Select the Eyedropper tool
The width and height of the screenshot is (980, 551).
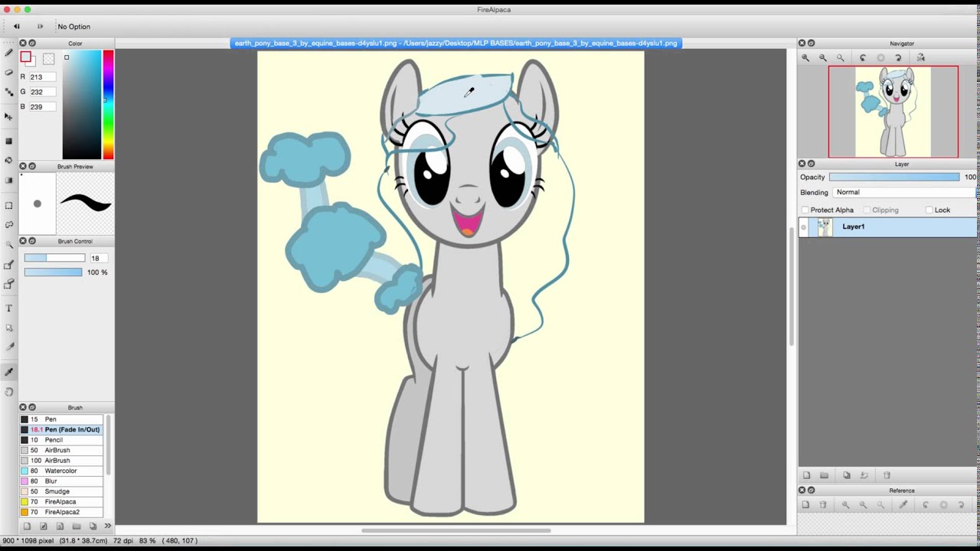(8, 372)
